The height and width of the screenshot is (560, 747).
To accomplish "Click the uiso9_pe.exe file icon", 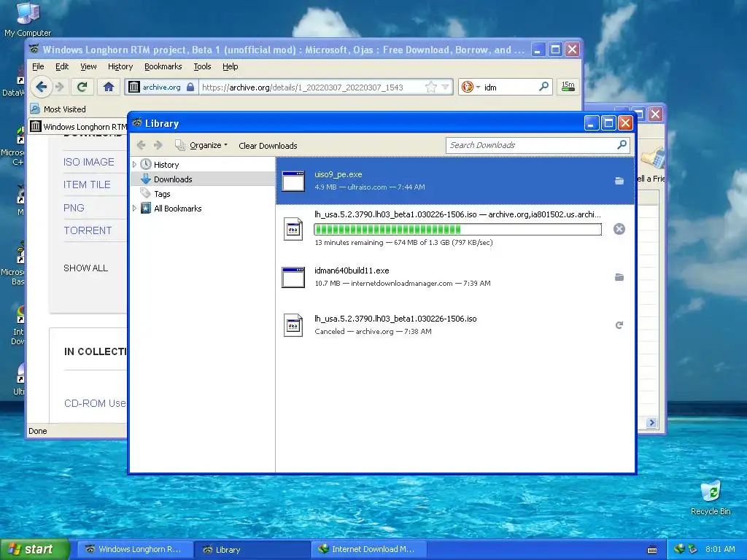I will coord(293,181).
